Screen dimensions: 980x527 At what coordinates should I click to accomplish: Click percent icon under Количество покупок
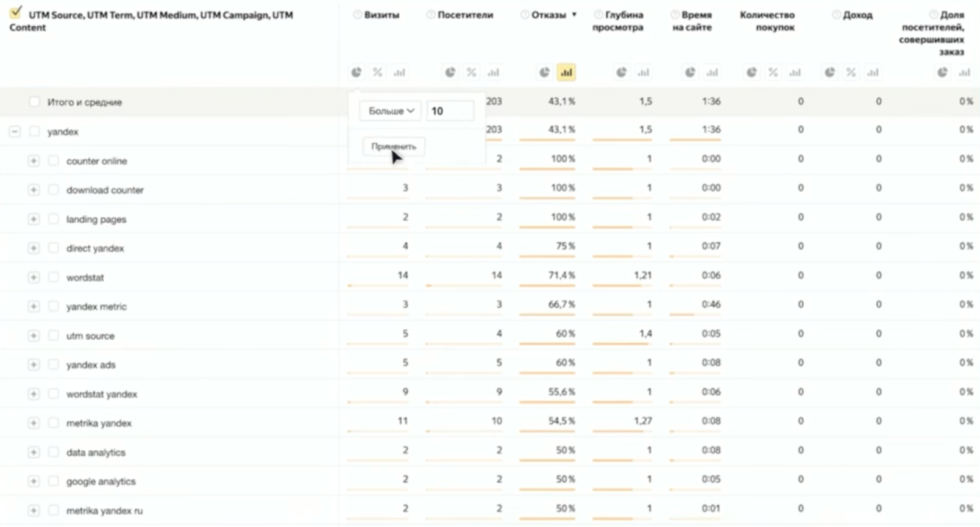click(773, 73)
